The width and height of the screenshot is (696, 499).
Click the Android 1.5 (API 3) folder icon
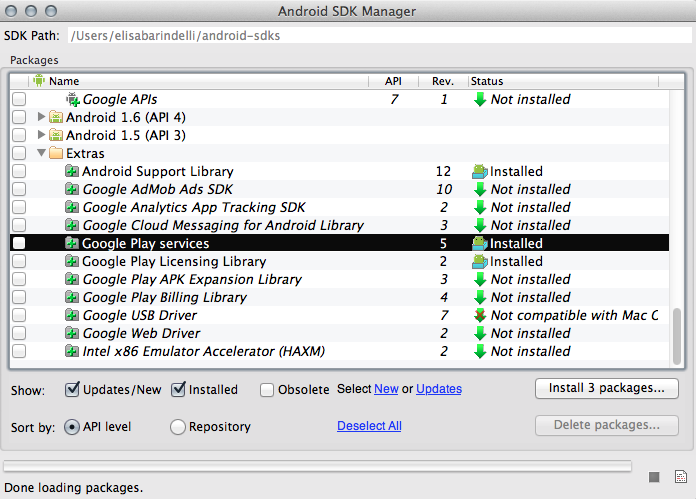(x=55, y=135)
